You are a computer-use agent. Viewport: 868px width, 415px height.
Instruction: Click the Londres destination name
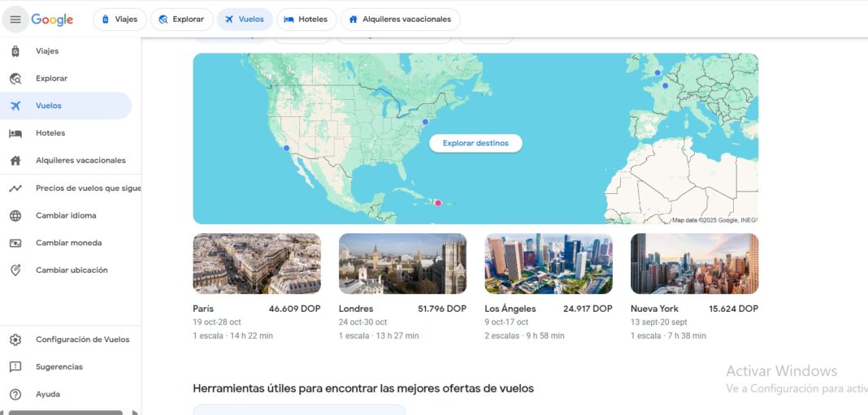click(x=356, y=309)
